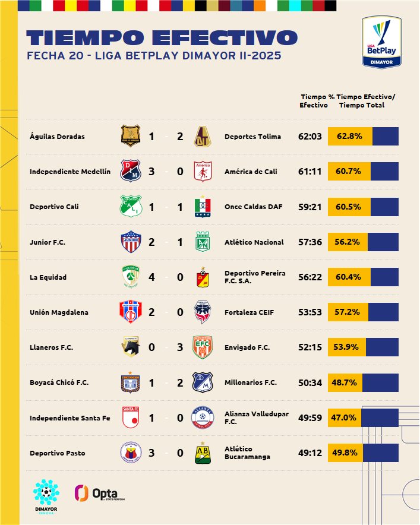Select the La Equidad team name
This screenshot has width=420, height=525.
point(48,277)
